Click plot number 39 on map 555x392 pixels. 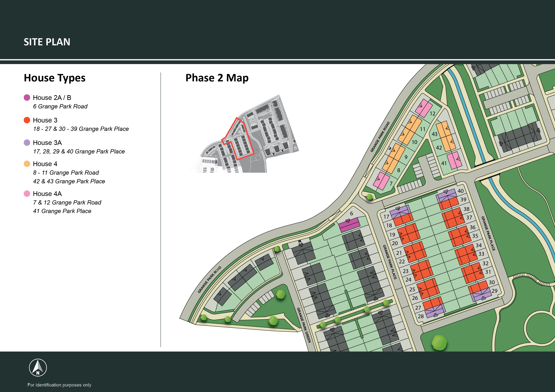463,199
